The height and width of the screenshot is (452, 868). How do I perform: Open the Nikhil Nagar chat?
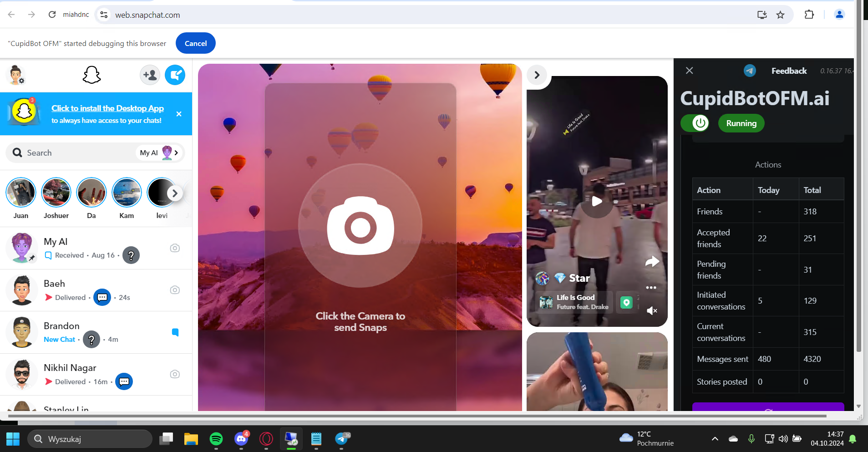click(96, 374)
